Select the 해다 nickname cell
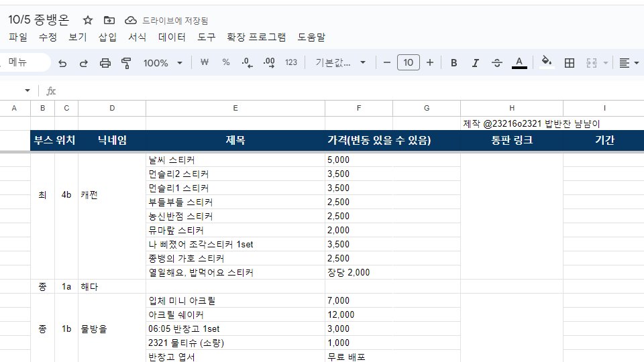Viewport: 644px width, 362px height. point(112,286)
